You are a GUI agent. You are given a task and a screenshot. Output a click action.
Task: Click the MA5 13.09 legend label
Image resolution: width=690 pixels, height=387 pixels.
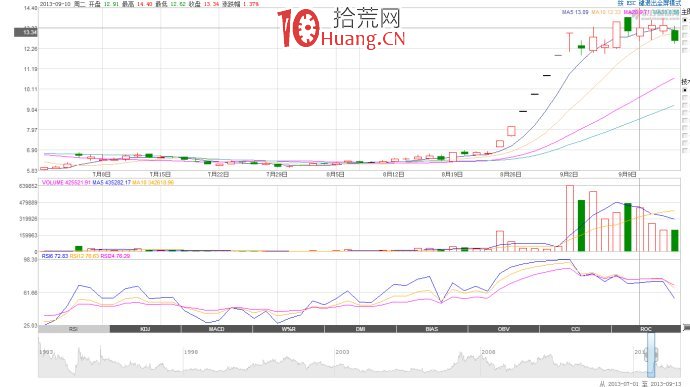tap(575, 12)
